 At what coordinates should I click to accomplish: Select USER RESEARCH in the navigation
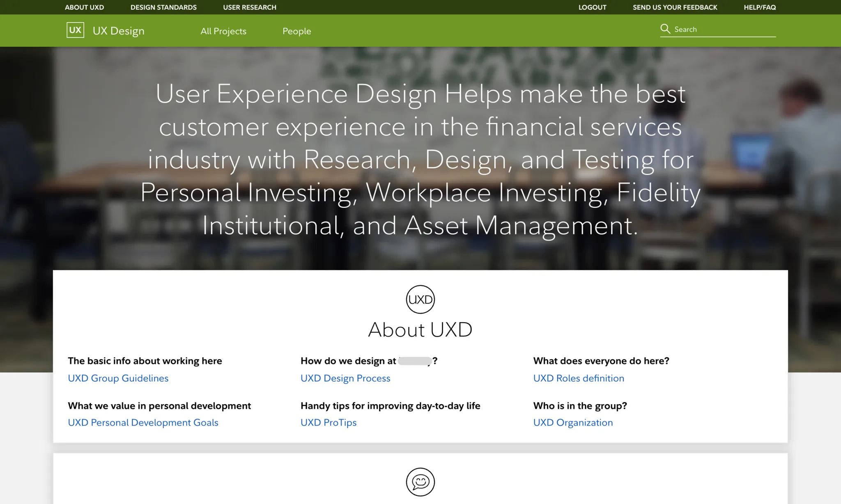click(249, 7)
